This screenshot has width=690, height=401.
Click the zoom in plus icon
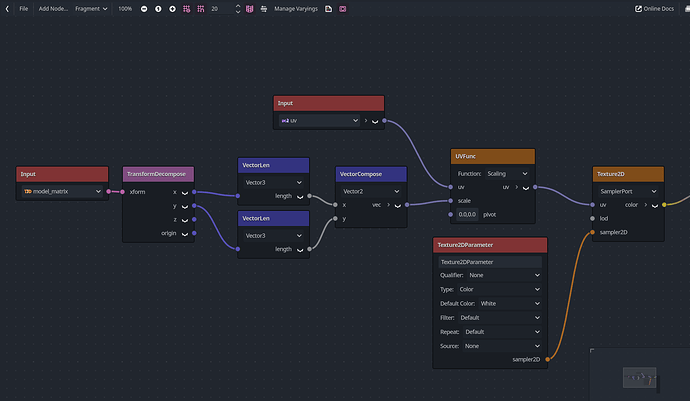172,8
